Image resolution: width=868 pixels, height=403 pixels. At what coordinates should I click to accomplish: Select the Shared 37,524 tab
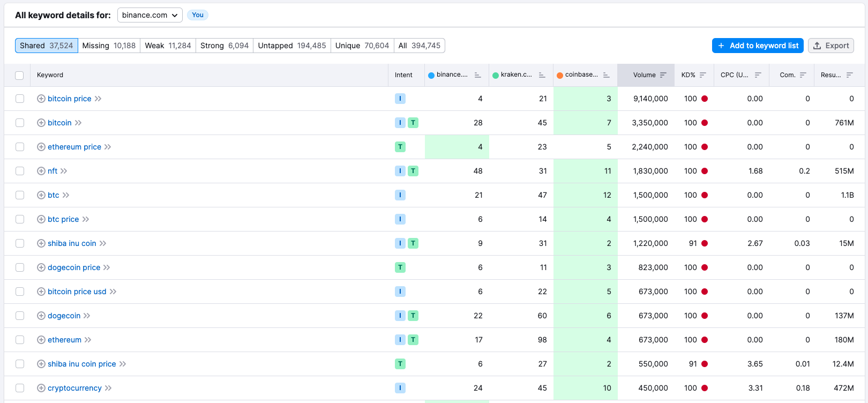[47, 46]
